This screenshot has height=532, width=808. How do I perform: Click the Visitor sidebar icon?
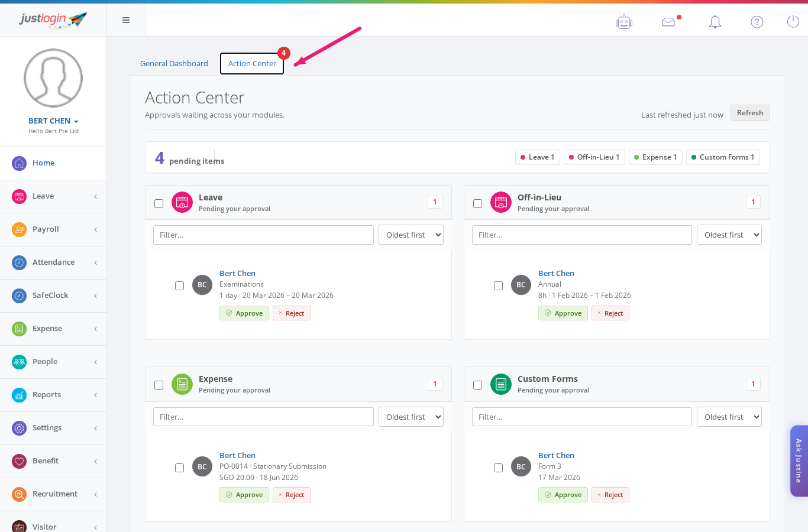(20, 527)
